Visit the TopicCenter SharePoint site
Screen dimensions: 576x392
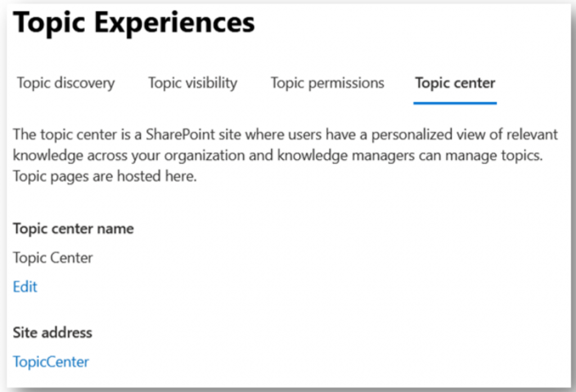(x=51, y=362)
